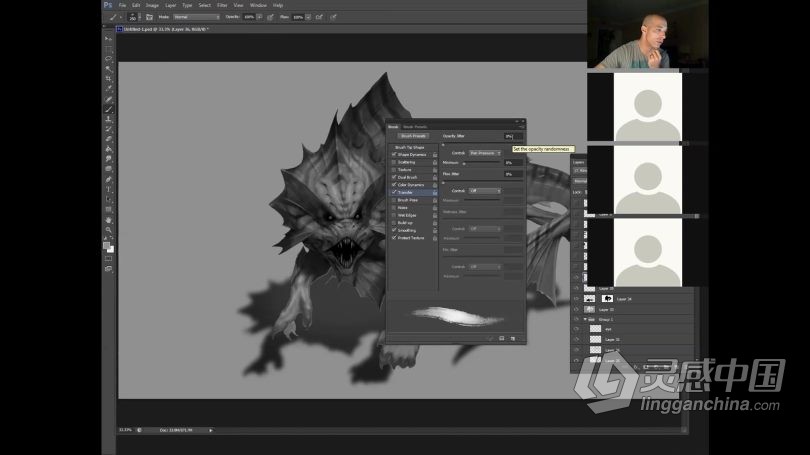The height and width of the screenshot is (455, 810).
Task: Enable airbrush mode in options bar
Action: [x=319, y=17]
